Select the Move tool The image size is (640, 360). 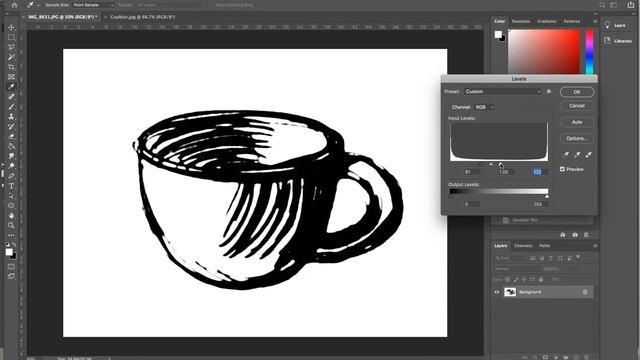(x=11, y=27)
